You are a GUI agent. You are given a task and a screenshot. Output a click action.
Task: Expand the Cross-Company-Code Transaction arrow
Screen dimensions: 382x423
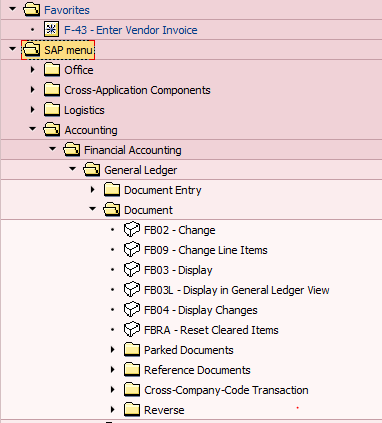(113, 390)
